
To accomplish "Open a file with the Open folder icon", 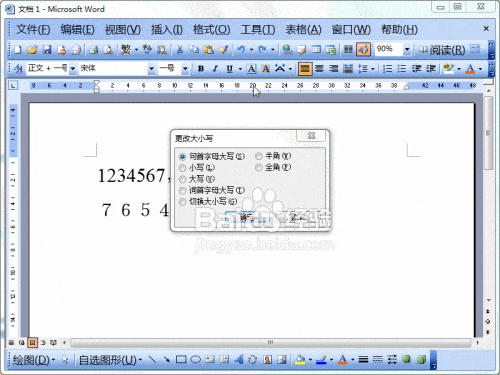I will point(32,50).
